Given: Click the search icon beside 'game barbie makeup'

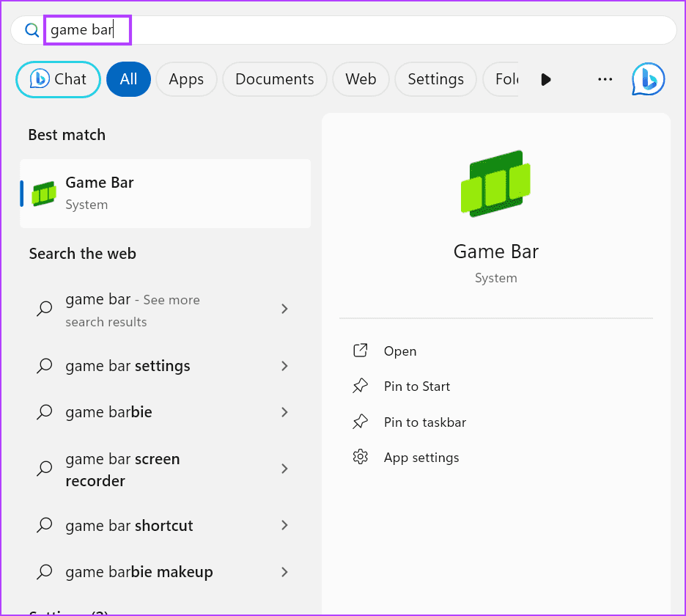Looking at the screenshot, I should 44,572.
